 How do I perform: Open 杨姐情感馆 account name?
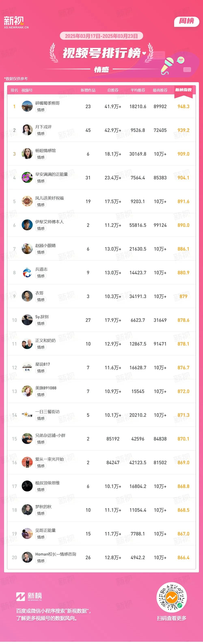click(45, 151)
